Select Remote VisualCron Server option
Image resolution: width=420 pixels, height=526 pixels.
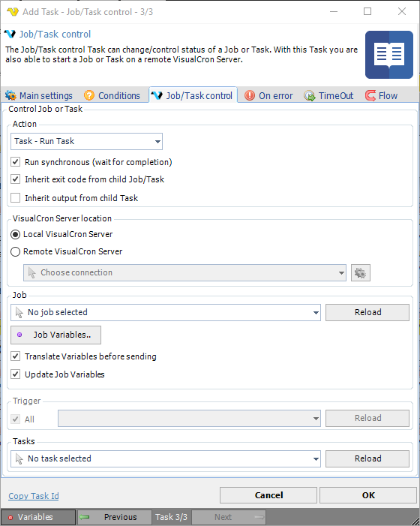click(x=16, y=251)
